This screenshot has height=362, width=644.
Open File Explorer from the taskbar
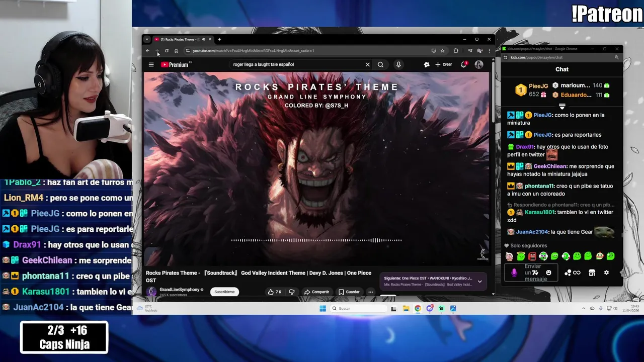(406, 309)
